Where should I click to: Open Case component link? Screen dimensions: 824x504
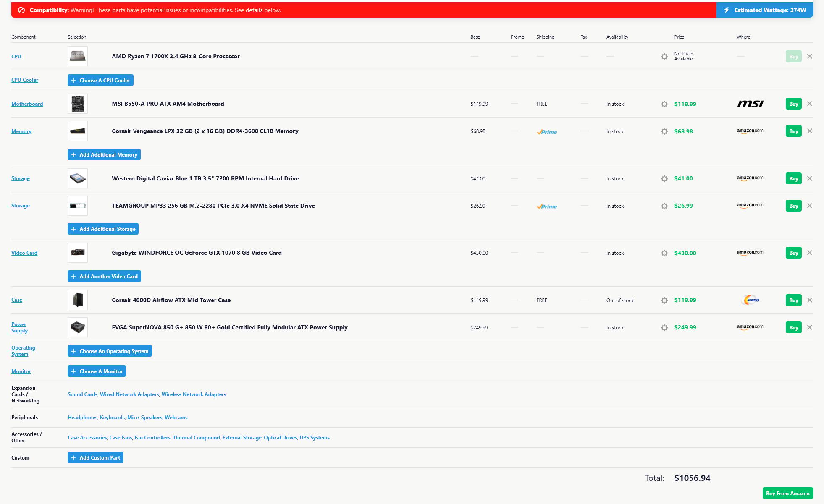17,300
